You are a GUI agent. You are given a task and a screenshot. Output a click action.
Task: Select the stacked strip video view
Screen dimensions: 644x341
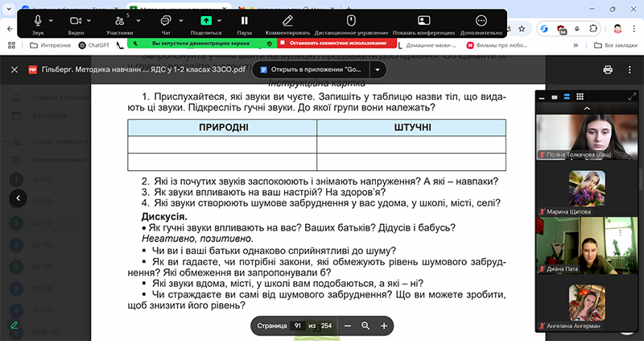[x=567, y=97]
